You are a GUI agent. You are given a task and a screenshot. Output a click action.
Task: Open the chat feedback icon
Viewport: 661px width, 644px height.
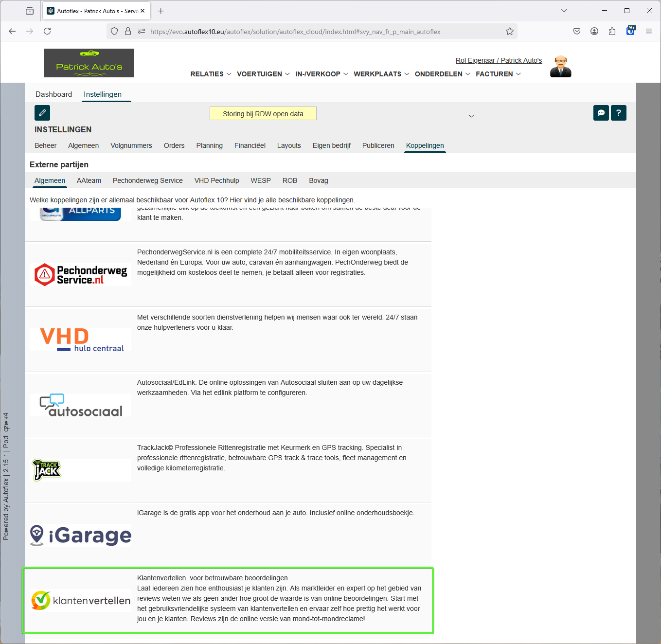coord(601,113)
